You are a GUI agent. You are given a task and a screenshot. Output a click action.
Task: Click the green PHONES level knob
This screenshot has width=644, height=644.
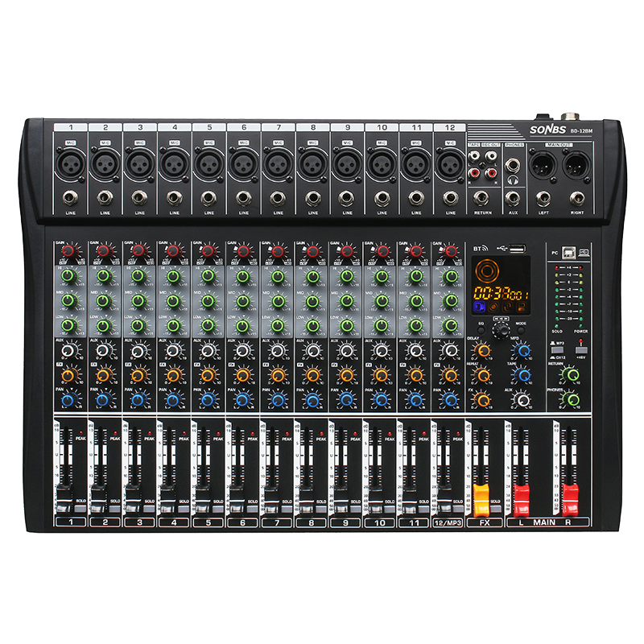[572, 399]
